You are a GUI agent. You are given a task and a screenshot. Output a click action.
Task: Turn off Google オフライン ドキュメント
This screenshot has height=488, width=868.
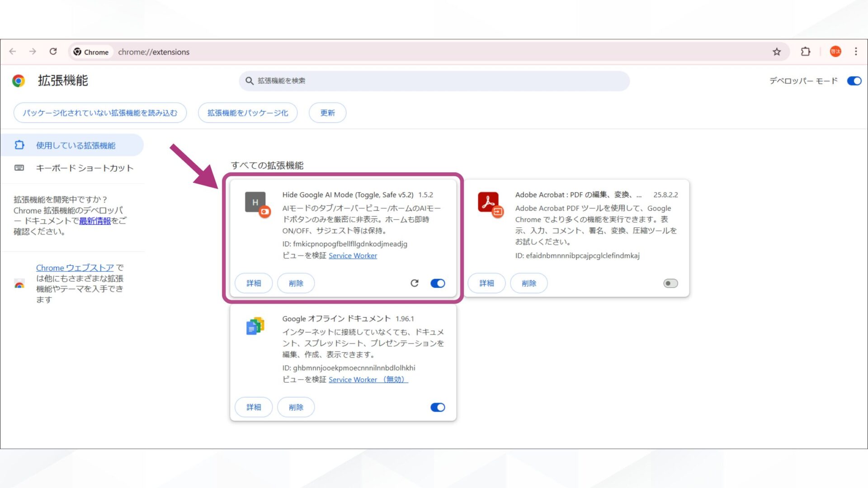click(x=437, y=407)
